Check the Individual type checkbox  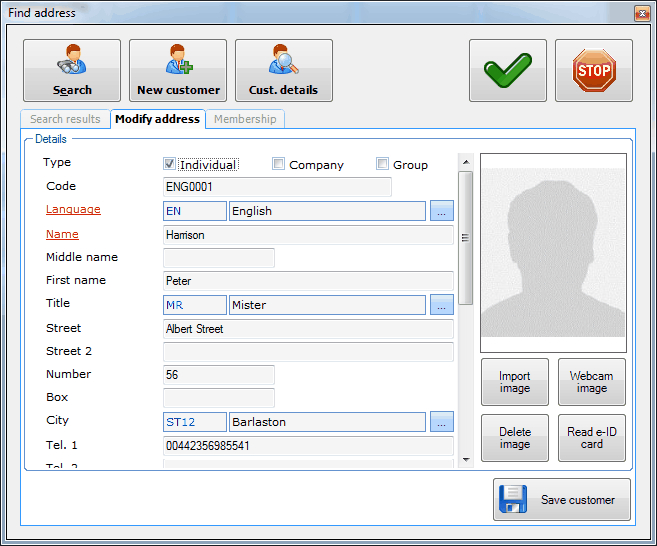pyautogui.click(x=170, y=164)
